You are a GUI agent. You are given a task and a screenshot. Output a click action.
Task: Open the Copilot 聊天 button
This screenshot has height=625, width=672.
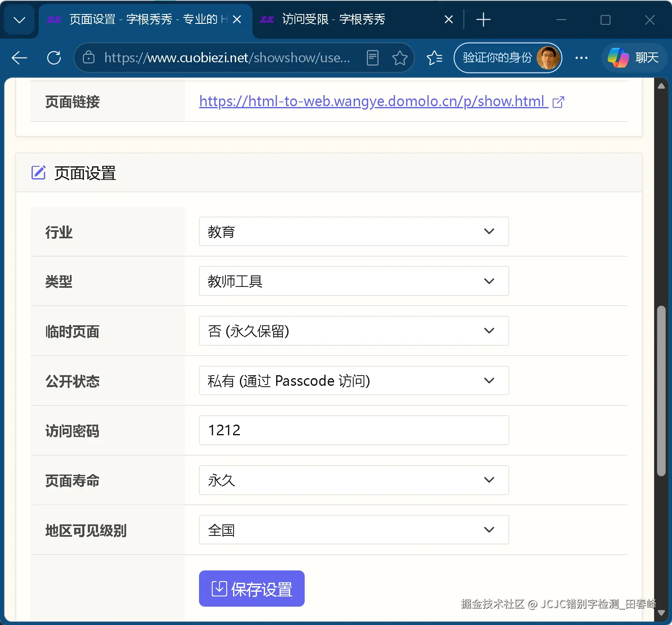634,58
